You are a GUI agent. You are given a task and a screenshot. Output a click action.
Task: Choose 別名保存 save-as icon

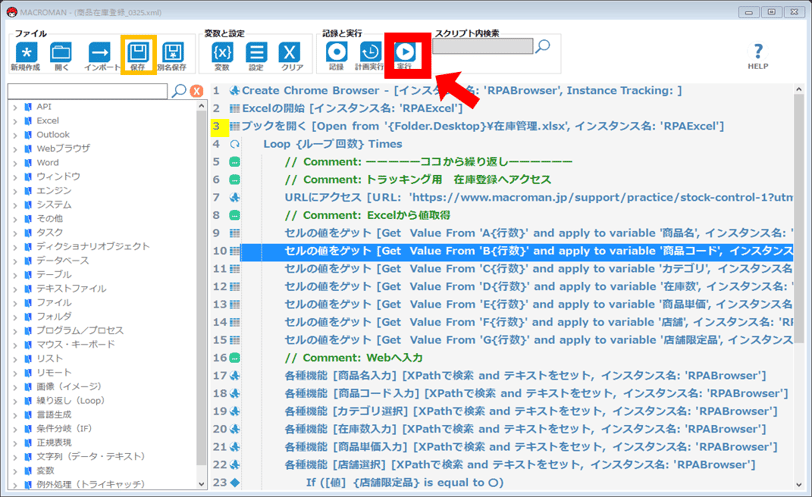(172, 52)
